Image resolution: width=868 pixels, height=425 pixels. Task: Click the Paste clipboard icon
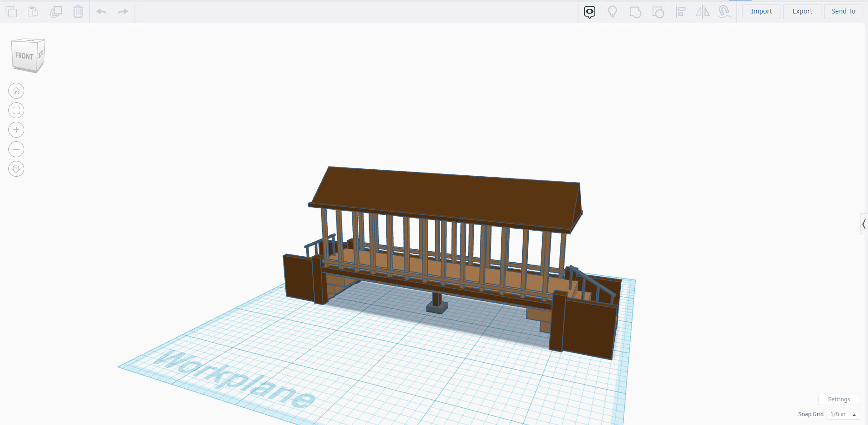pyautogui.click(x=33, y=12)
